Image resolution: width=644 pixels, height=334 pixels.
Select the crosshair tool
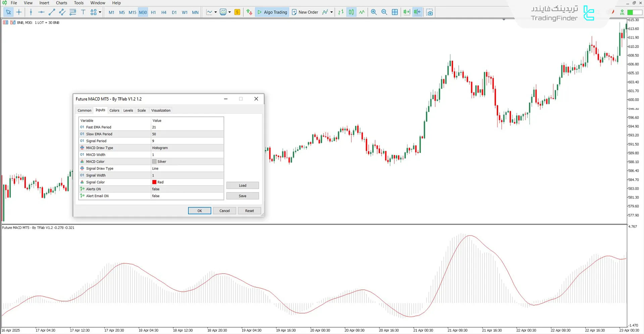pyautogui.click(x=19, y=12)
